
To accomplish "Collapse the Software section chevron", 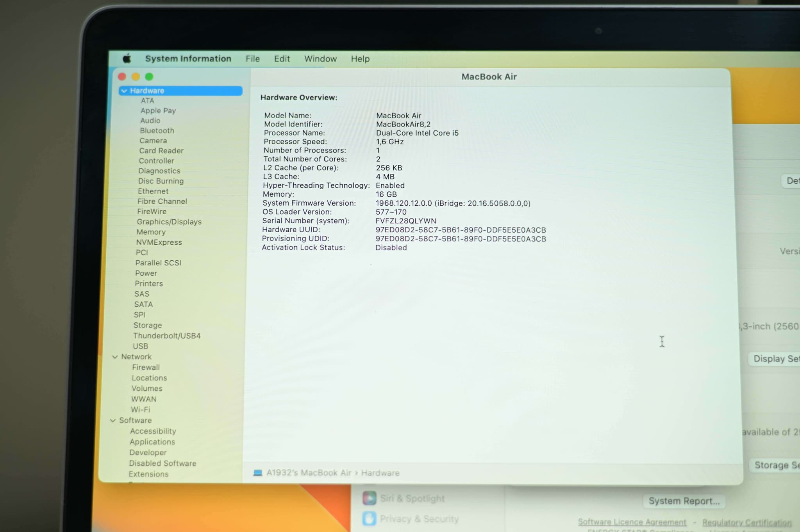I will click(113, 420).
